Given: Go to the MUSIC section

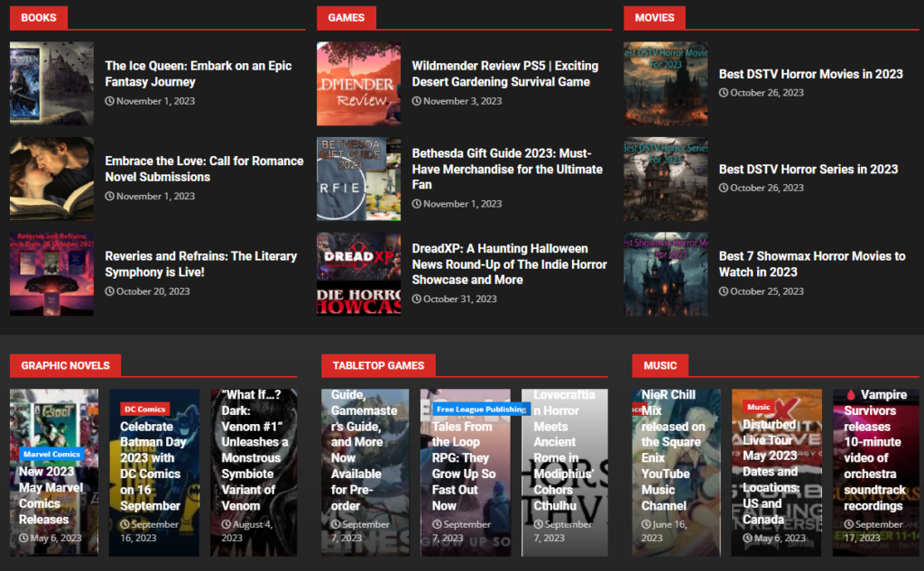Looking at the screenshot, I should [660, 365].
